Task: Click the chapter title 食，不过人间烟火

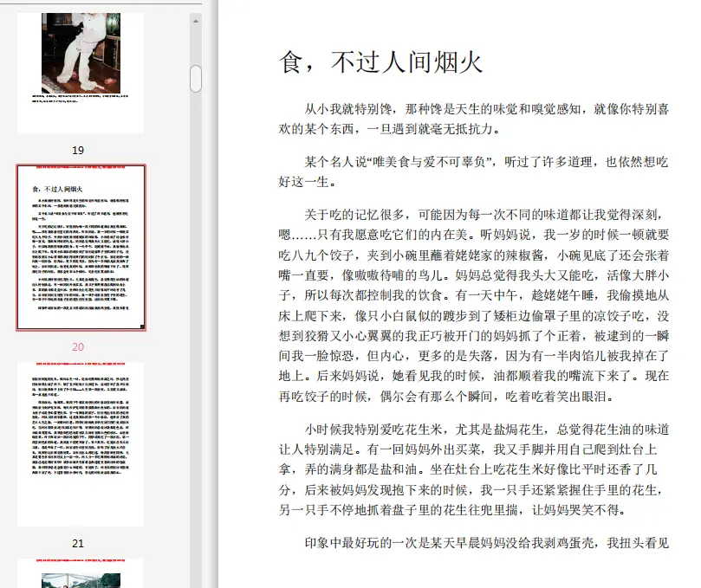Action: point(381,62)
